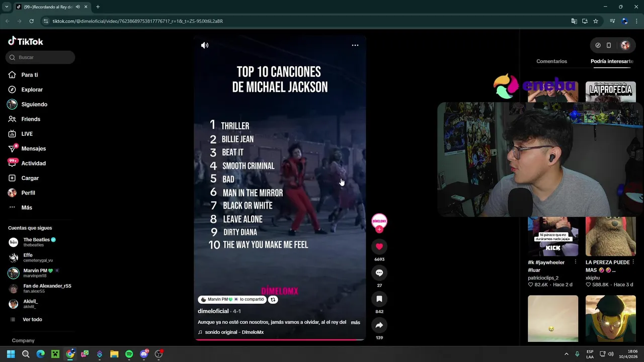The height and width of the screenshot is (362, 644).
Task: Open Spotify from taskbar
Action: (129, 354)
